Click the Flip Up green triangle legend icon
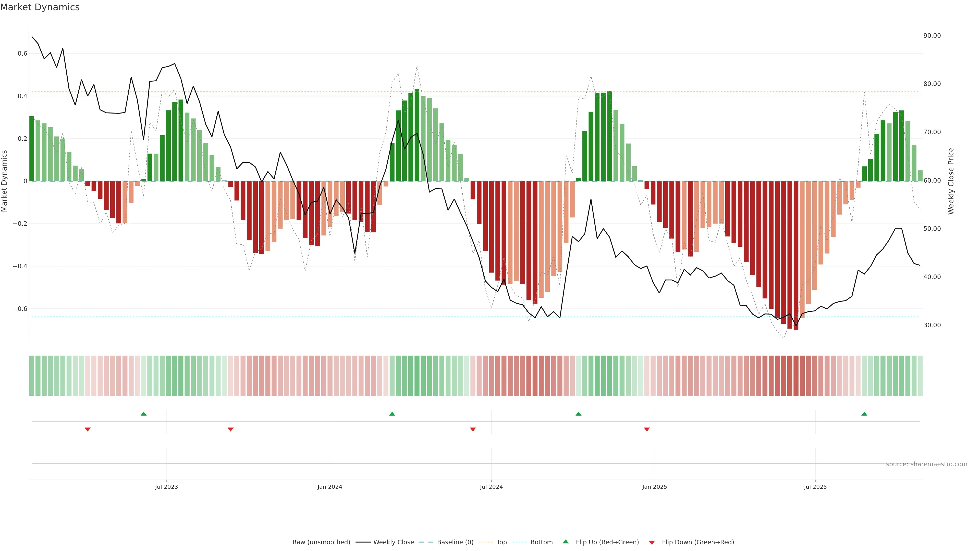Screen dimensions: 980x551 point(566,542)
